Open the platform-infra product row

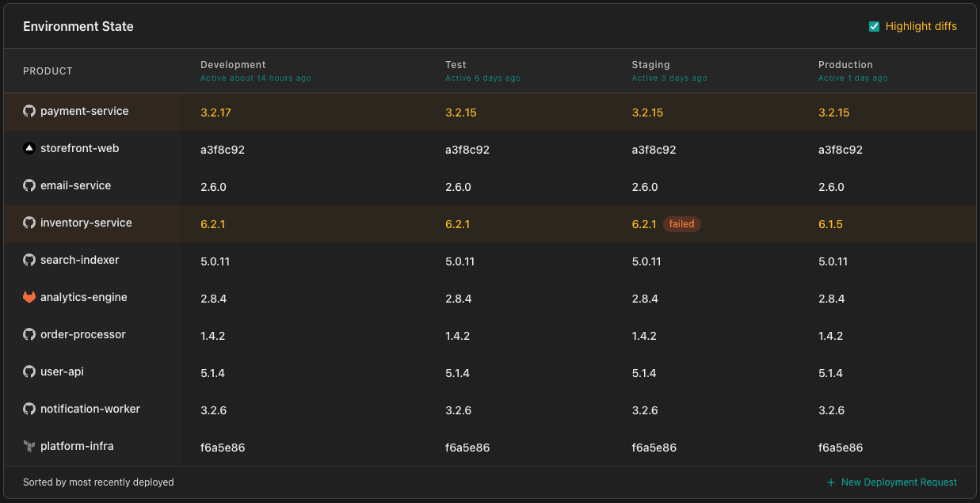click(490, 447)
